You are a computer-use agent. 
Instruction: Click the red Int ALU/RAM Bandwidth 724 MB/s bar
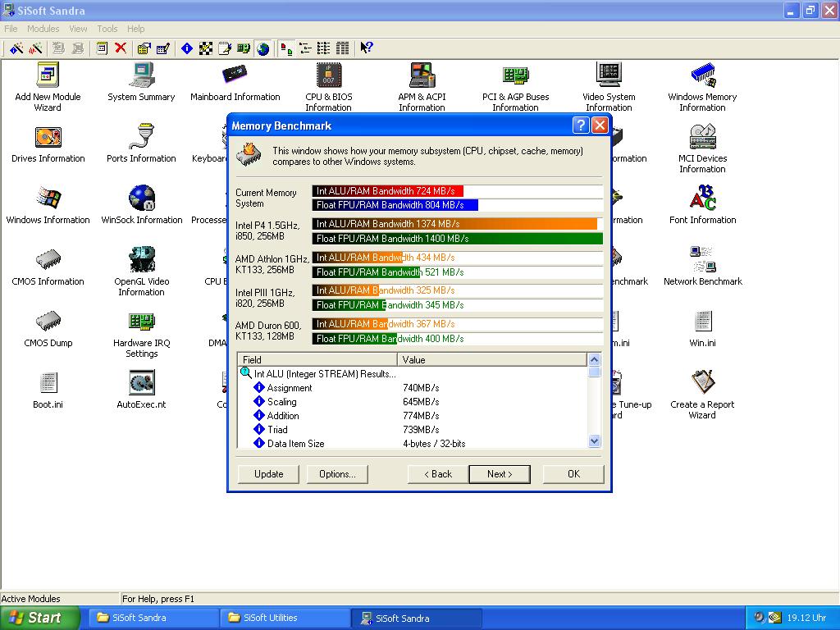(388, 191)
